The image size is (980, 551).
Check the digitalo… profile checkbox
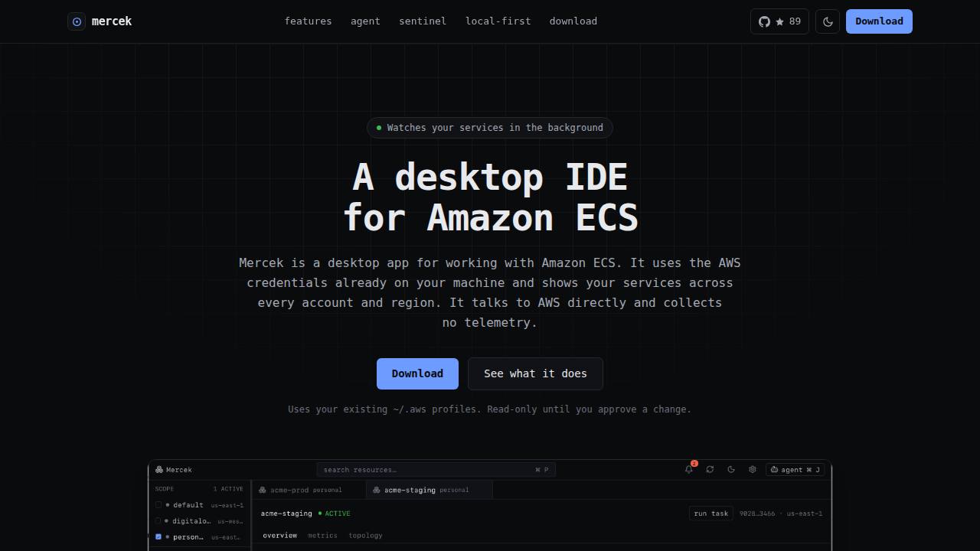tap(158, 521)
